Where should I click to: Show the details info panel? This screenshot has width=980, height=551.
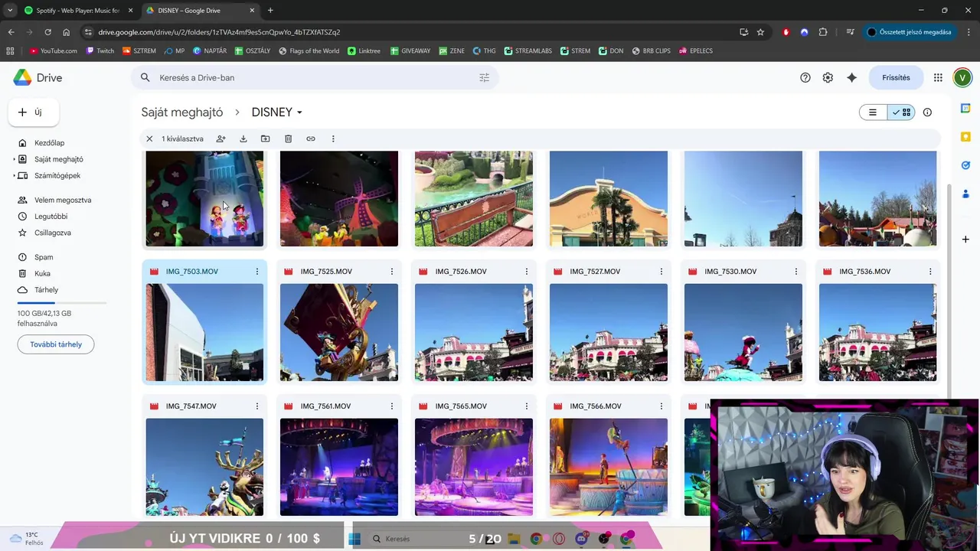tap(927, 112)
